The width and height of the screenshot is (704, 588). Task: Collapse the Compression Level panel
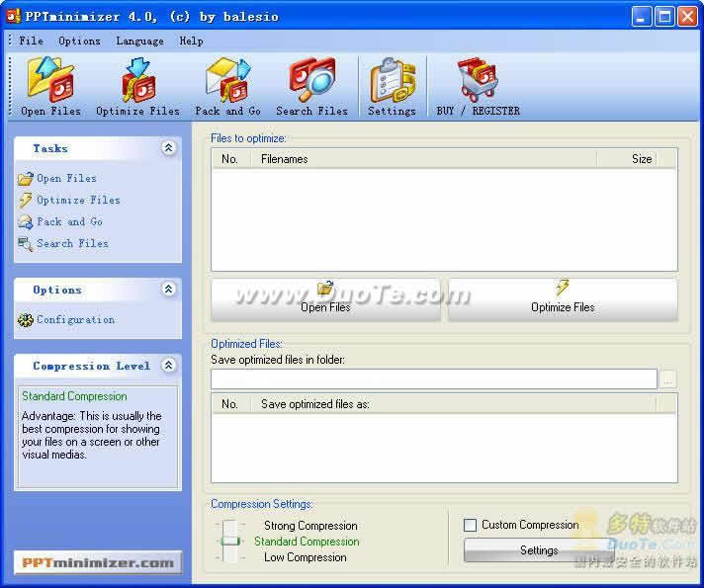pyautogui.click(x=168, y=365)
